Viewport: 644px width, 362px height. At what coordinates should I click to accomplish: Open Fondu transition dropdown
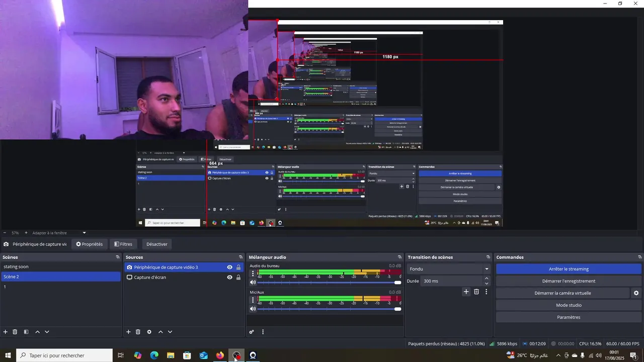pos(449,269)
